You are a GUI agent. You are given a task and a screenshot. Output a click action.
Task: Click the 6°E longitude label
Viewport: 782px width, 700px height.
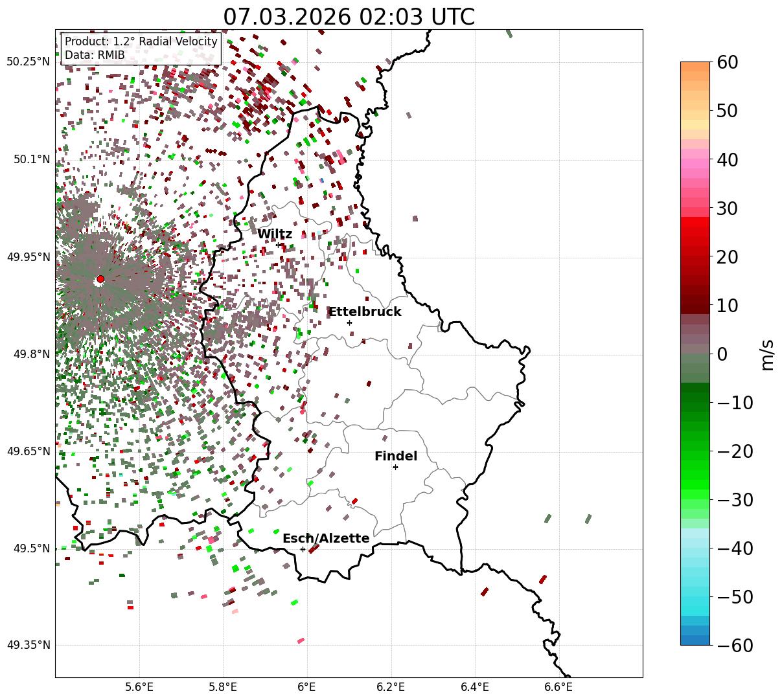click(307, 687)
